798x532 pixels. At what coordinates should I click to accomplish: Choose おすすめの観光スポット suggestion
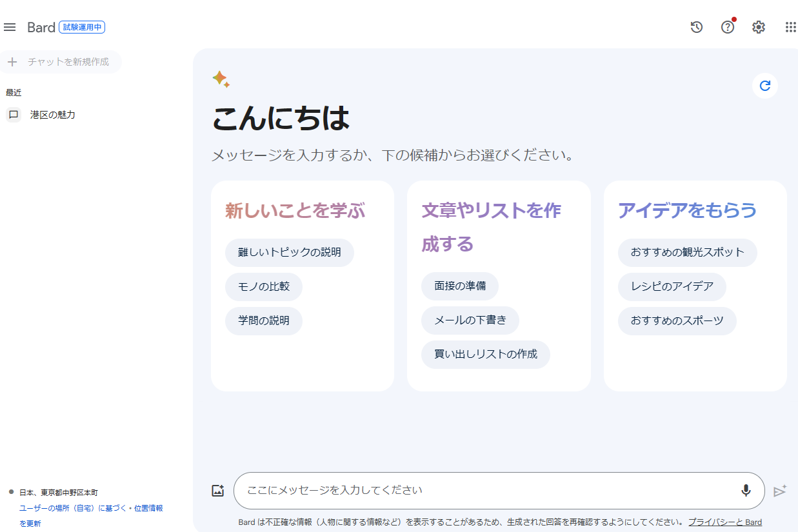pos(687,252)
